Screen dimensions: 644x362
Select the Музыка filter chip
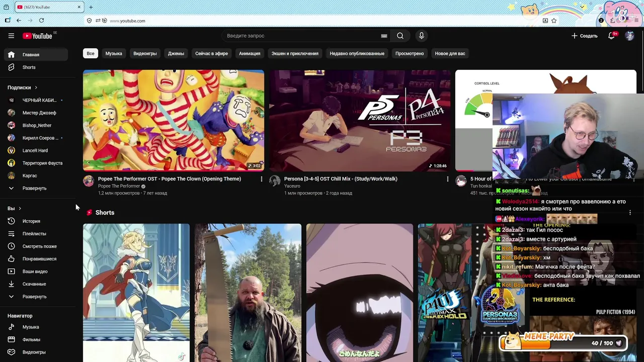pyautogui.click(x=114, y=53)
